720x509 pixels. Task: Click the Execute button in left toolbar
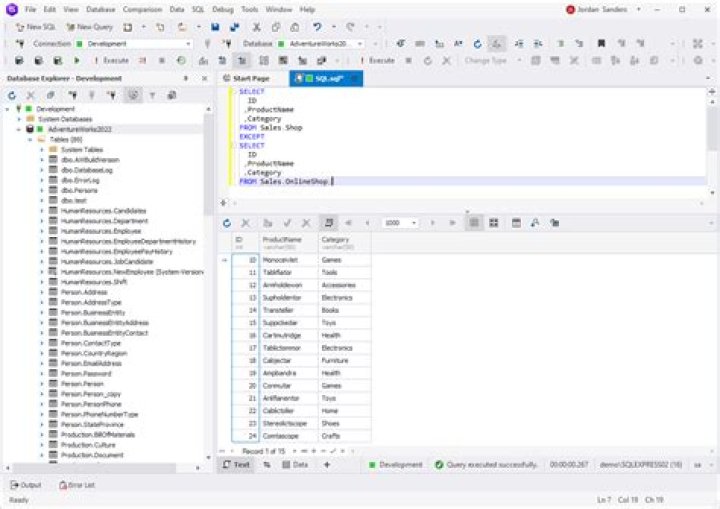[111, 60]
